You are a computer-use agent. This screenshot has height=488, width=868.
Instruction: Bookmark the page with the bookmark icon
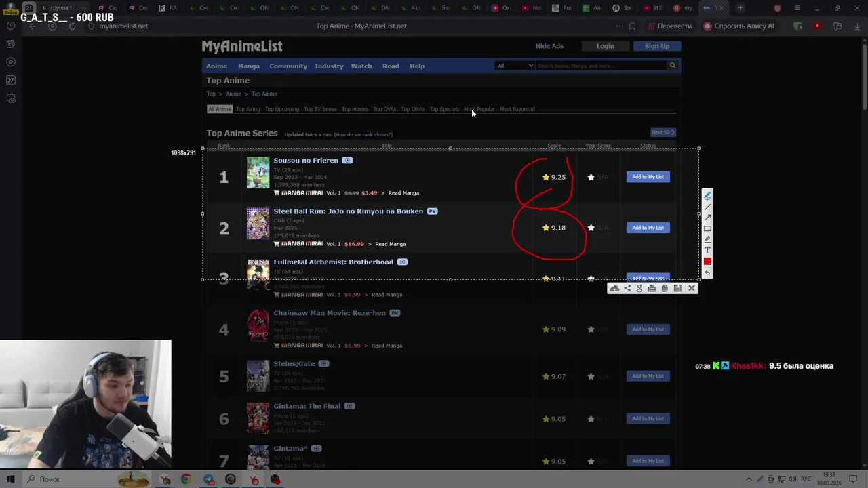point(633,26)
